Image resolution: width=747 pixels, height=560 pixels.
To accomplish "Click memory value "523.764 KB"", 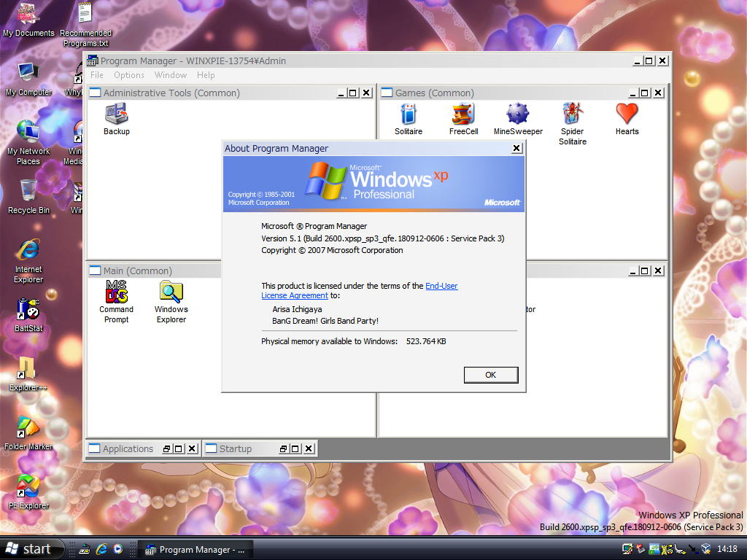I will (426, 341).
